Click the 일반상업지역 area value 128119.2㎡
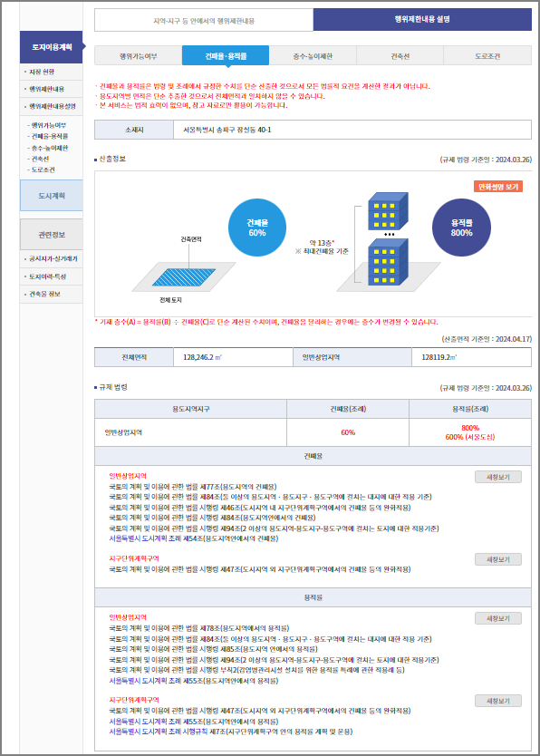 [x=439, y=357]
